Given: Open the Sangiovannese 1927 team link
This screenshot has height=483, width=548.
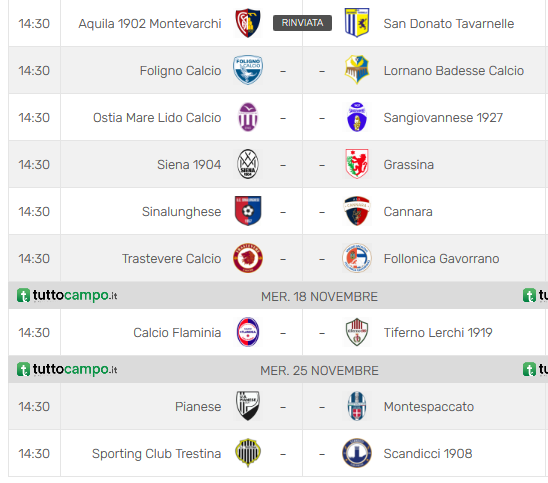Looking at the screenshot, I should click(x=443, y=118).
